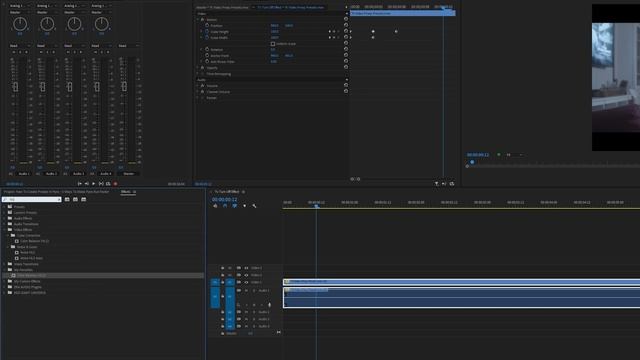
Task: Select the Noise HLS effect
Action: point(27,253)
